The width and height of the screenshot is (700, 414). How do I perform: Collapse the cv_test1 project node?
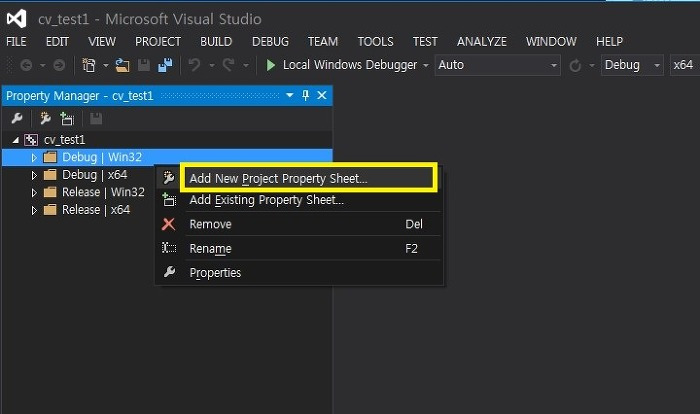click(x=16, y=140)
